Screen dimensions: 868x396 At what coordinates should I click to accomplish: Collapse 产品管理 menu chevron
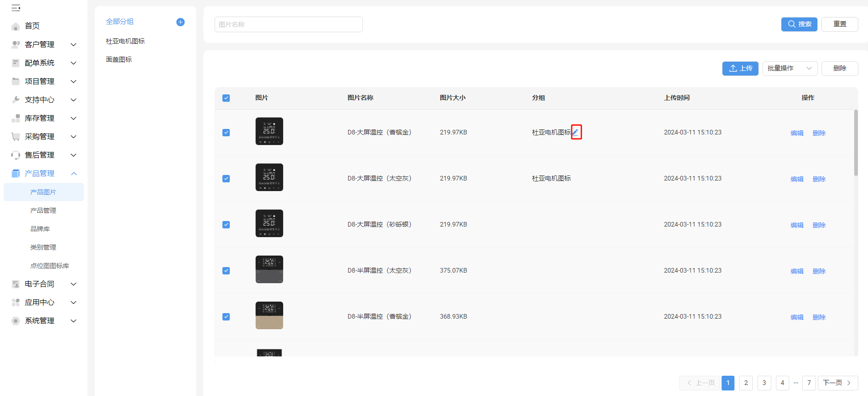click(x=73, y=174)
